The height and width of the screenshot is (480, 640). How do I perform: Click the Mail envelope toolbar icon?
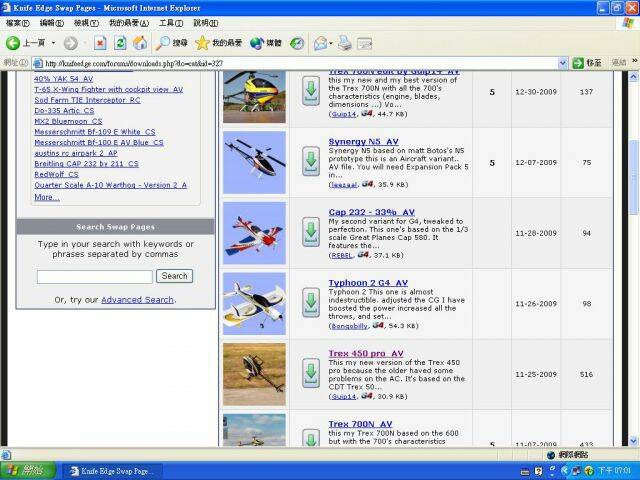click(320, 43)
